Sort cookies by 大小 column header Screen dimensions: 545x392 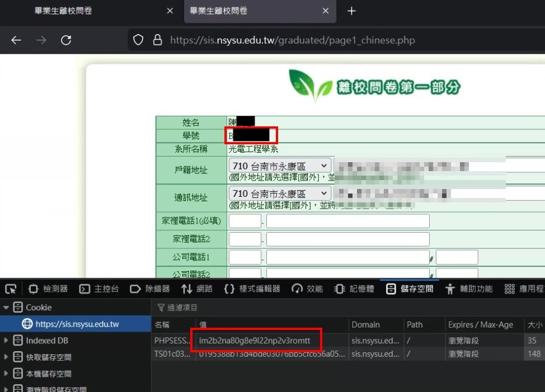[534, 325]
